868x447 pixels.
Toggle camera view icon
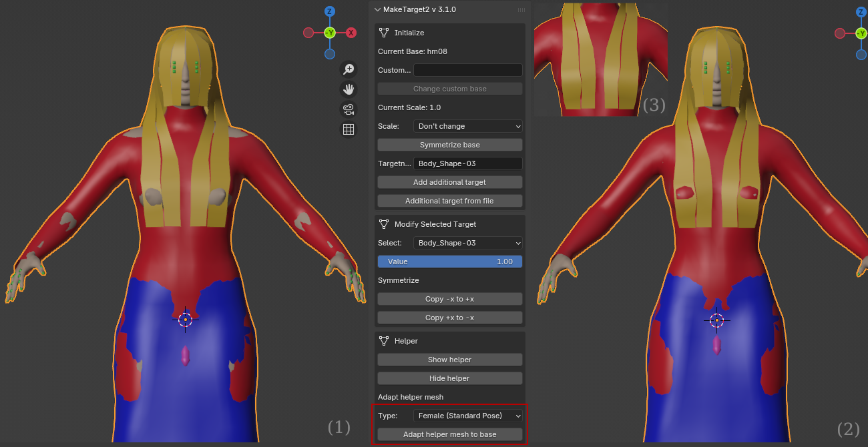[x=348, y=109]
